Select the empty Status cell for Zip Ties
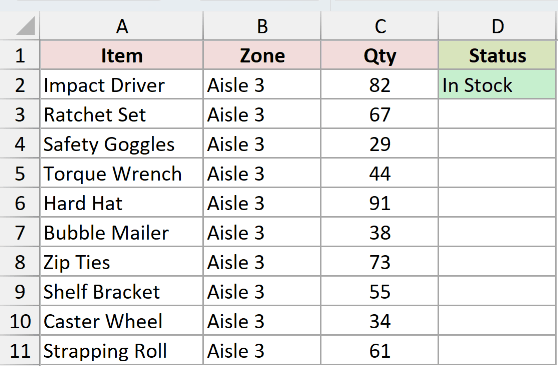This screenshot has width=558, height=366. pyautogui.click(x=497, y=262)
